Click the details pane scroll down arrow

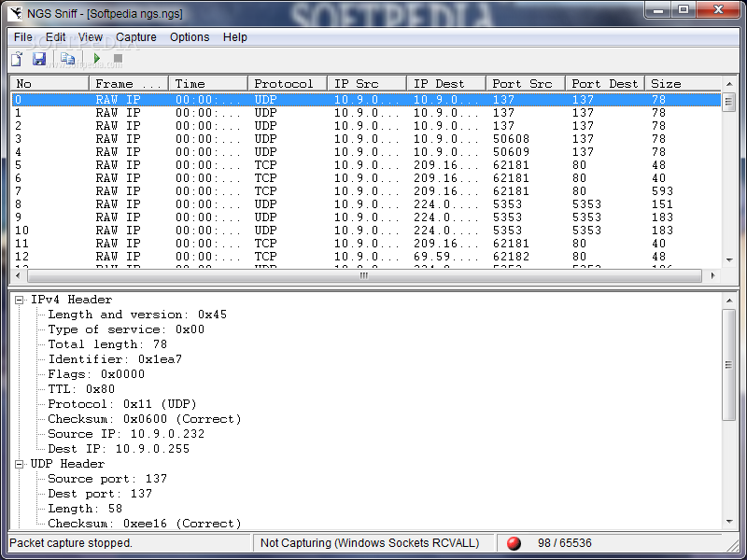coord(729,522)
